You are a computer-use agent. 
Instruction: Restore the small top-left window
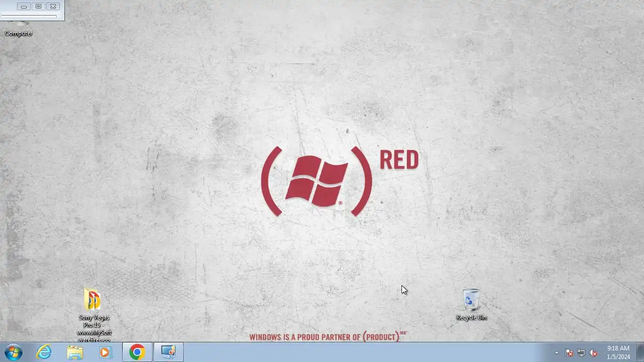(38, 7)
